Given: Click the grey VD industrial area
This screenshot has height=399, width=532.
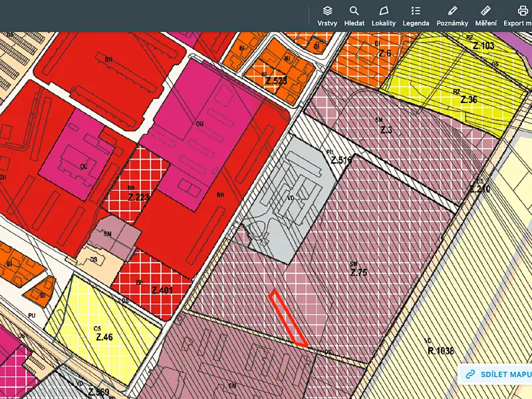Looking at the screenshot, I should pyautogui.click(x=290, y=198).
